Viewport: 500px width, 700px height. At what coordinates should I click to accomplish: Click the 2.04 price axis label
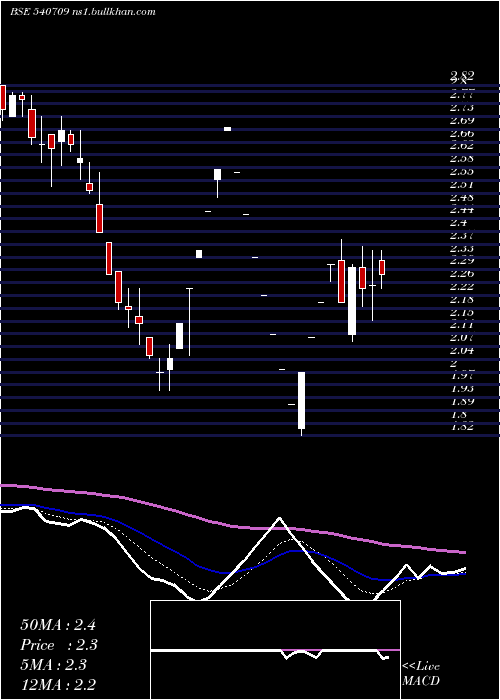[x=462, y=350]
